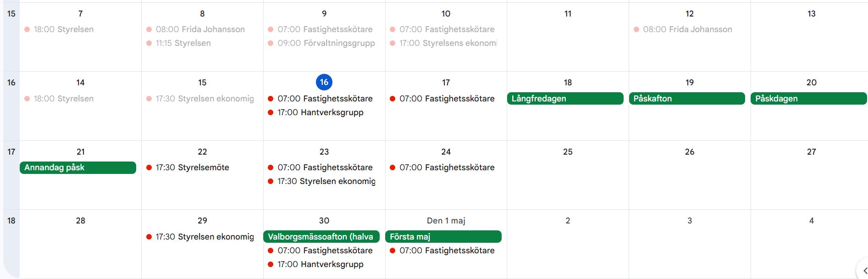Open the Långfredagen holiday event
This screenshot has width=868, height=279.
pos(565,99)
